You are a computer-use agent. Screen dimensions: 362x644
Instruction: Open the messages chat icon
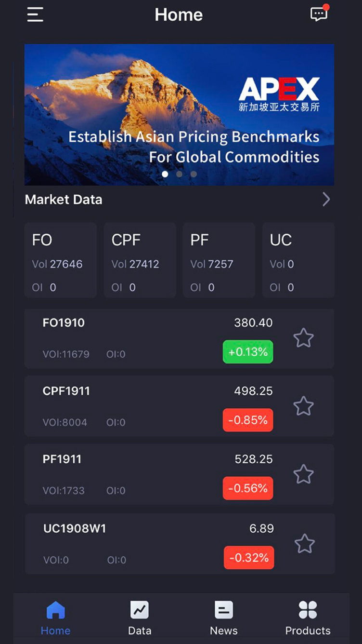[x=319, y=14]
